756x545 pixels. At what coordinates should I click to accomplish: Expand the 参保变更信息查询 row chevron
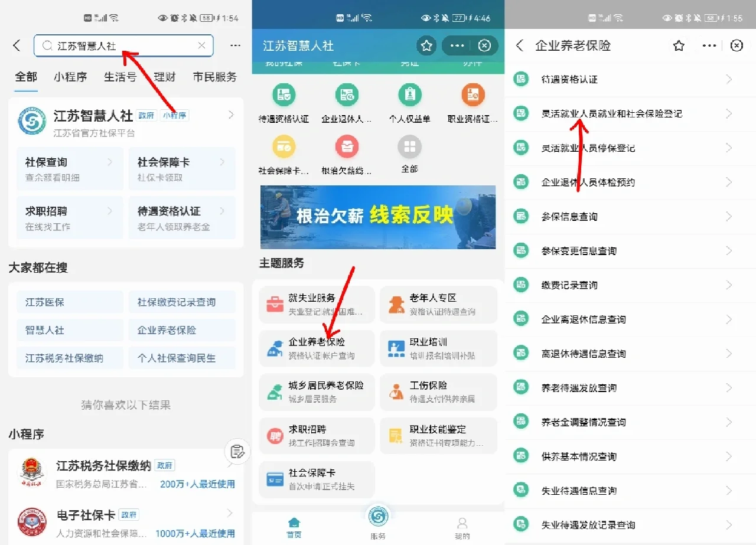(x=729, y=250)
